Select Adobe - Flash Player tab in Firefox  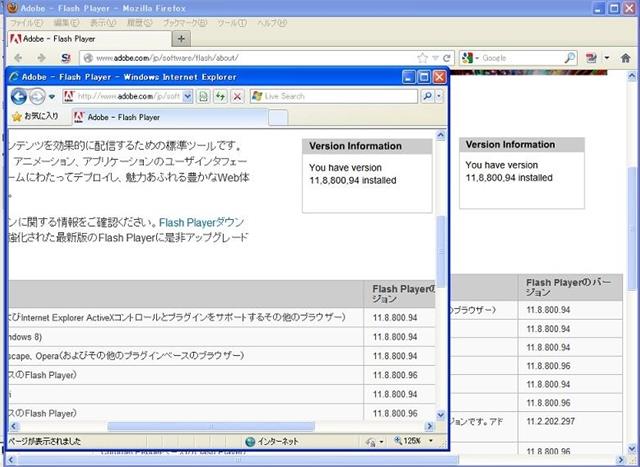pyautogui.click(x=89, y=39)
